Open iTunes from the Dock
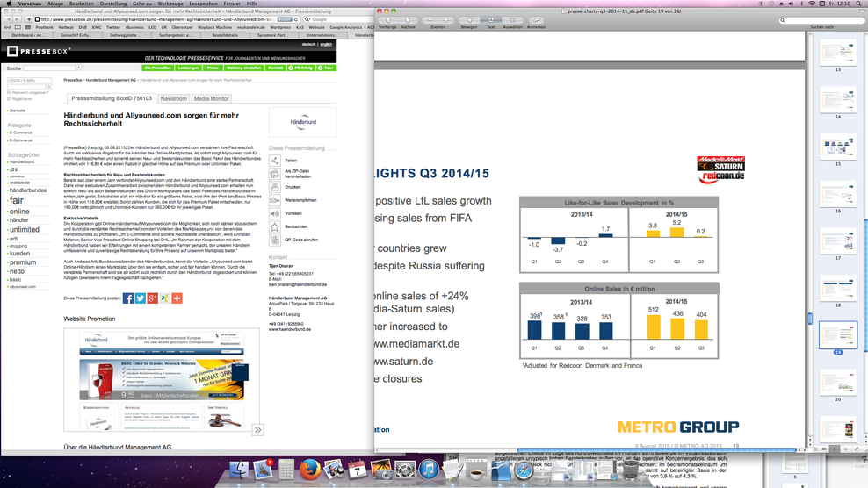868x488 pixels. (x=429, y=470)
